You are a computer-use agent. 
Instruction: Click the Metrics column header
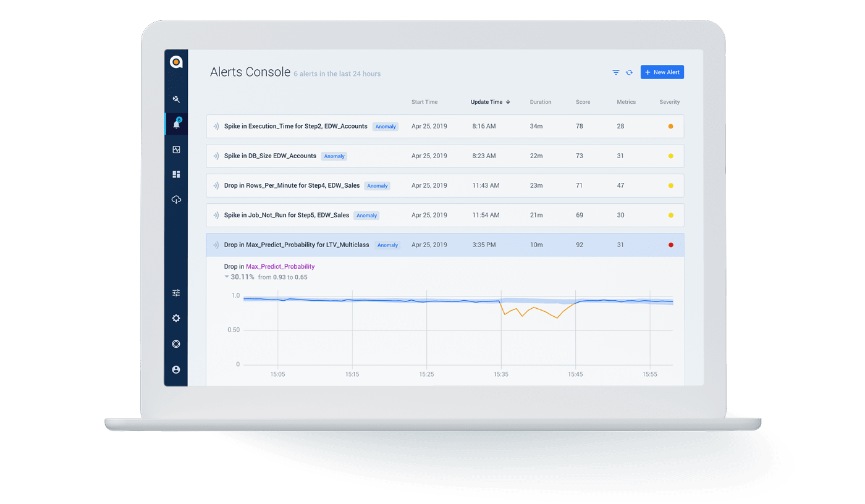tap(626, 102)
